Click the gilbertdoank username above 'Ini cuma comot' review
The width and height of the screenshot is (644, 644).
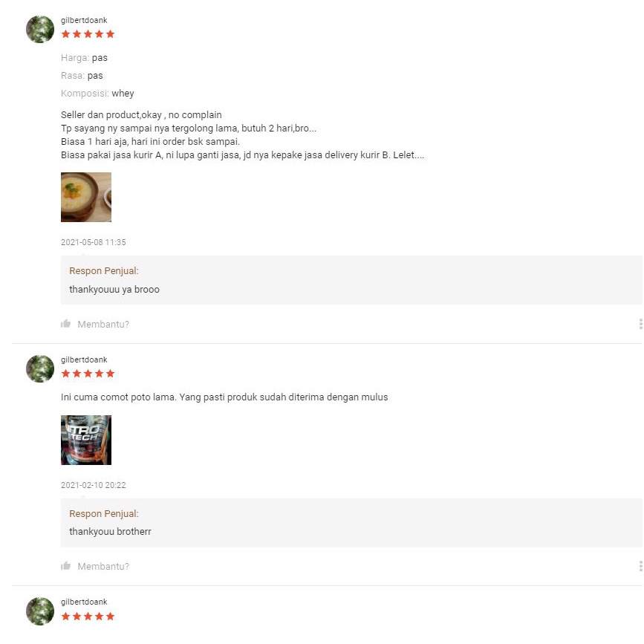point(84,360)
